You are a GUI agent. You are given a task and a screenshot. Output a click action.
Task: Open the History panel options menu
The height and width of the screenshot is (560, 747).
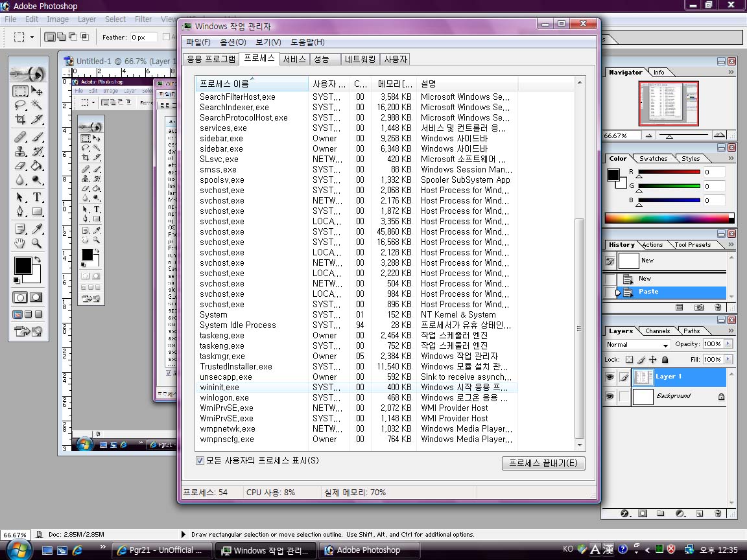click(x=731, y=244)
